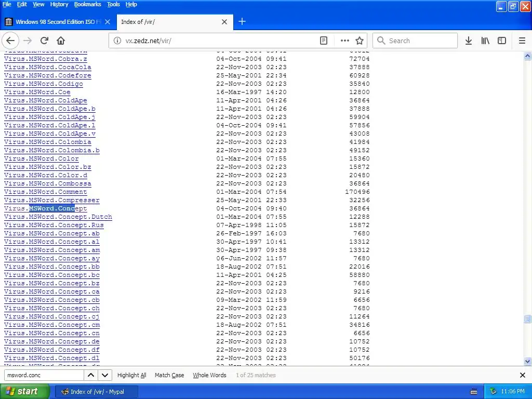Jump to next find match
Image resolution: width=532 pixels, height=399 pixels.
105,375
